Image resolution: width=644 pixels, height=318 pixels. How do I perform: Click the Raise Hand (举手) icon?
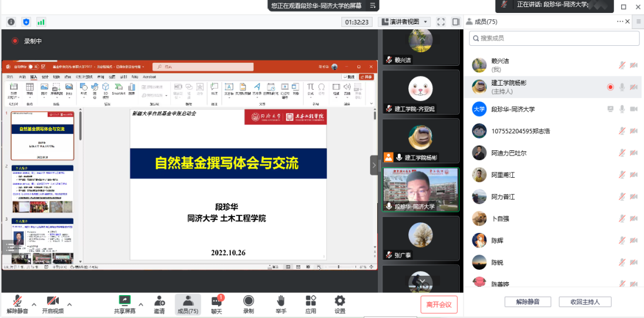[281, 304]
